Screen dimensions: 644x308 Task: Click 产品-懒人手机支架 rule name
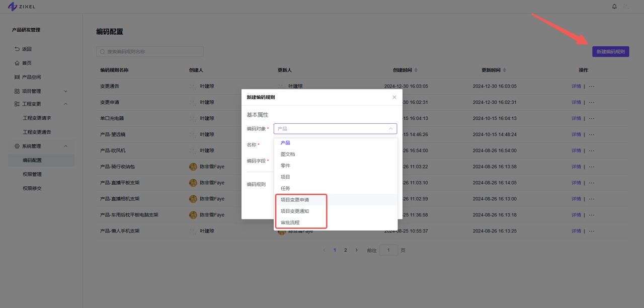click(x=120, y=231)
